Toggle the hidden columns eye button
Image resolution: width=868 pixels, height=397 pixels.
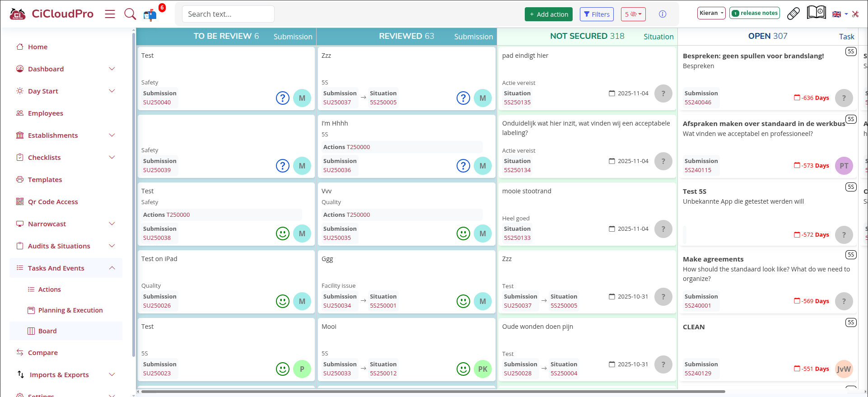click(633, 14)
